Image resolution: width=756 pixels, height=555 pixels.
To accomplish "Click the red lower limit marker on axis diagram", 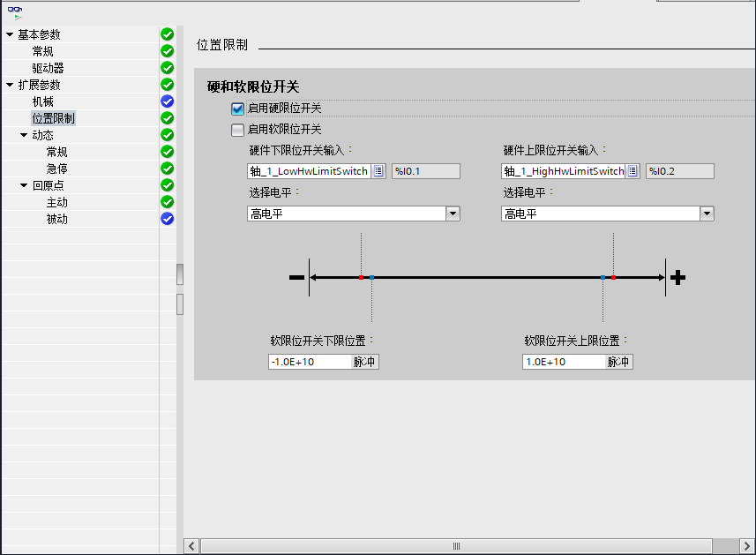I will point(362,276).
